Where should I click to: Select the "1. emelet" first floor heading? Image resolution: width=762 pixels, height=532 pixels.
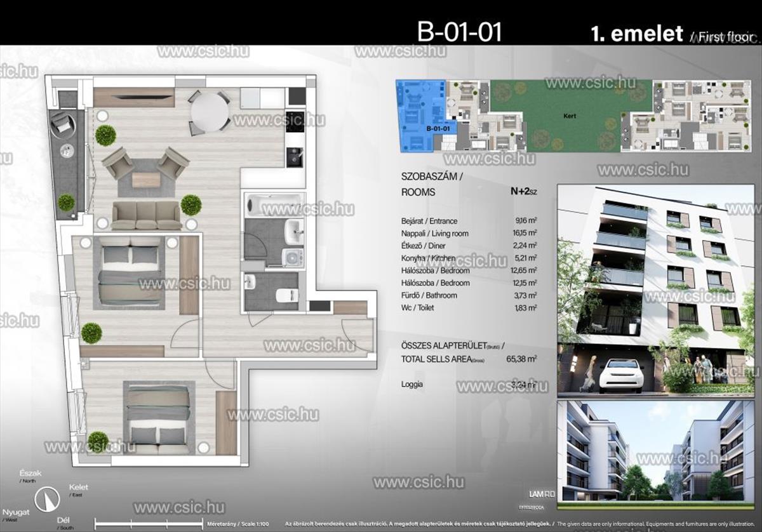click(636, 34)
